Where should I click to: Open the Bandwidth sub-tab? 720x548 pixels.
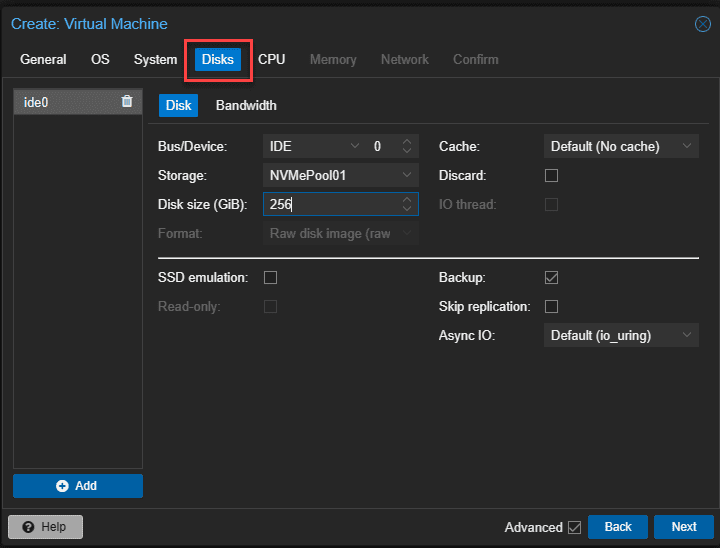tap(246, 106)
